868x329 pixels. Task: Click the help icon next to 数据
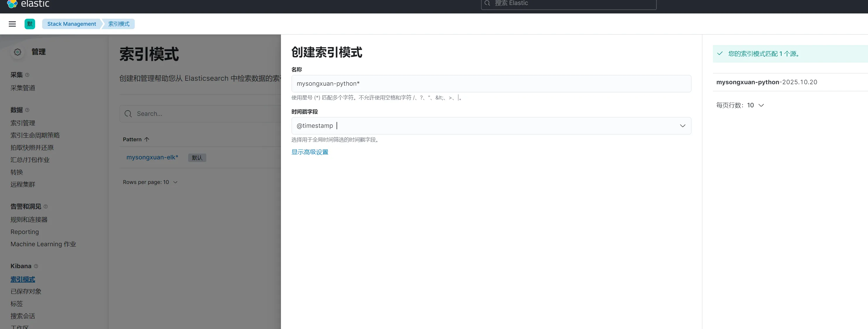[x=27, y=110]
